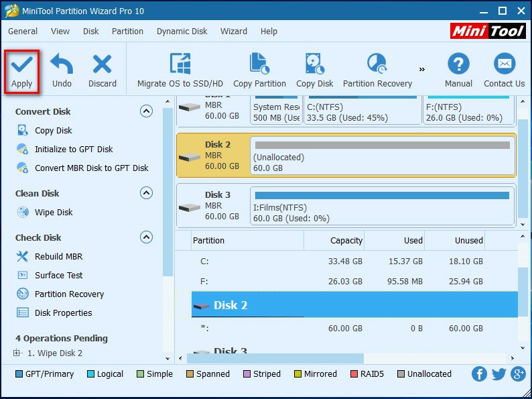Open the Manual help icon
532x399 pixels.
[x=458, y=64]
